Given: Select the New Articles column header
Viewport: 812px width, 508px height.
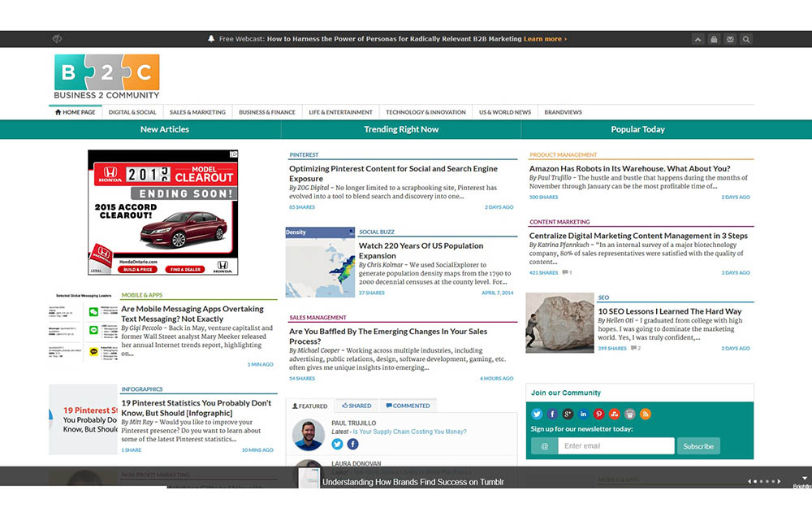Looking at the screenshot, I should 165,129.
